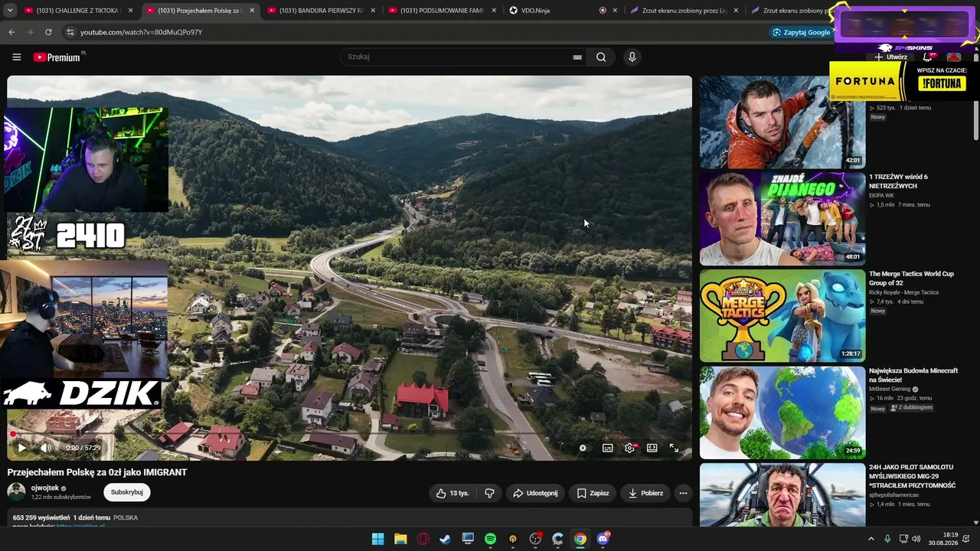
Task: Switch to theater mode view
Action: (652, 448)
